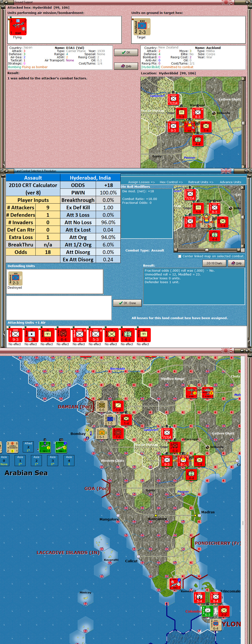
Task: Select Osaka militia 5-3 attacking unit
Action: coord(95,335)
